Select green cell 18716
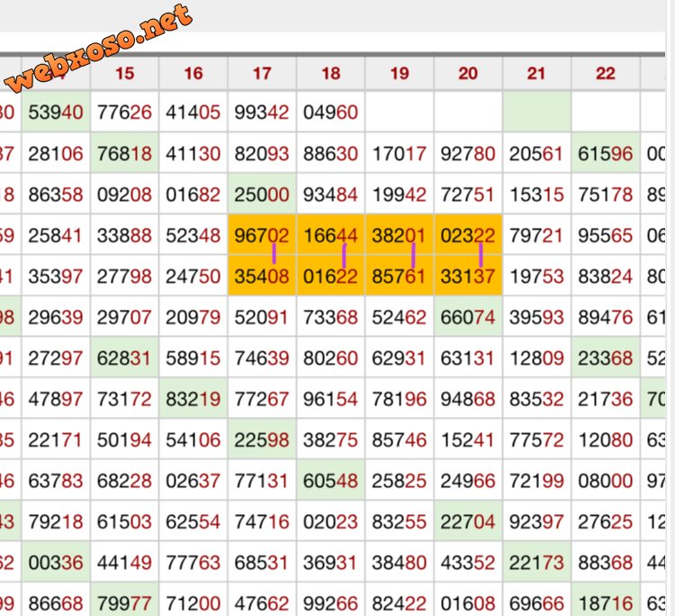The height and width of the screenshot is (616, 675). click(x=606, y=601)
